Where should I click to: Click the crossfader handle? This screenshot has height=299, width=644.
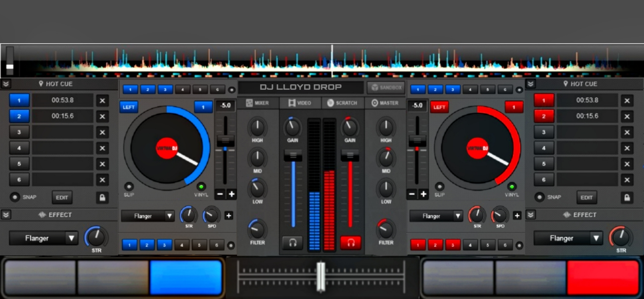[321, 276]
